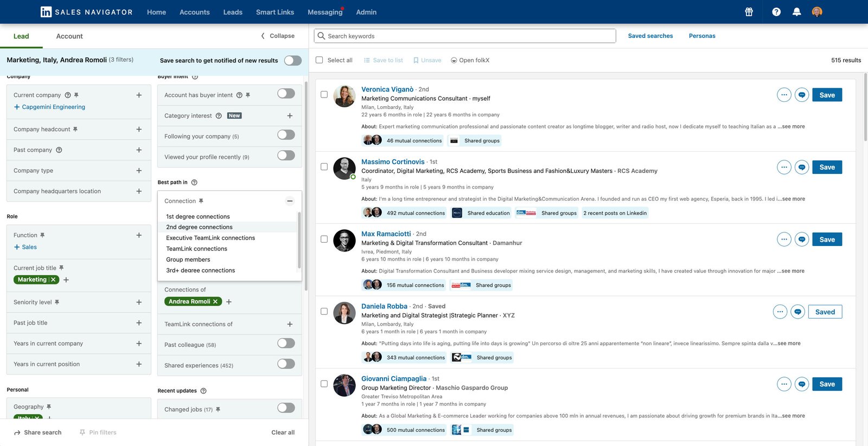Collapse the Connection filter dropdown
868x446 pixels.
point(290,201)
